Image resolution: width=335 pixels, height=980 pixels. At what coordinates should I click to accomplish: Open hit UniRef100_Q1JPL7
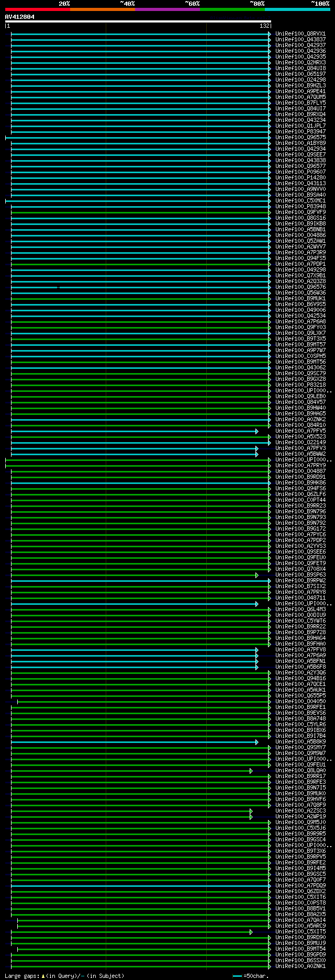300,126
